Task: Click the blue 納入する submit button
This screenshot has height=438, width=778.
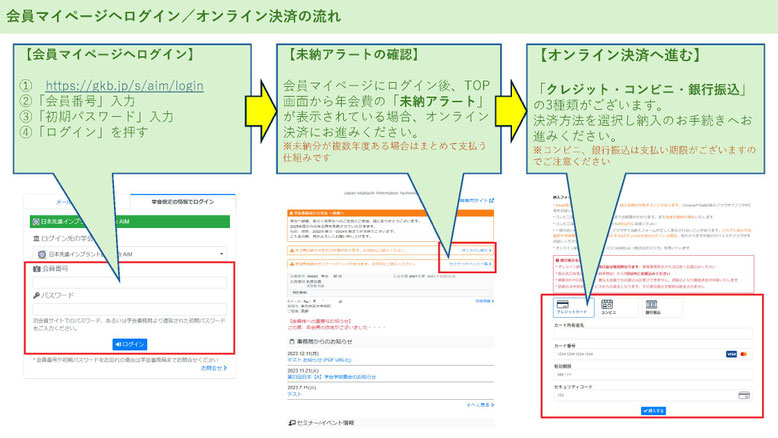Action: click(x=653, y=411)
